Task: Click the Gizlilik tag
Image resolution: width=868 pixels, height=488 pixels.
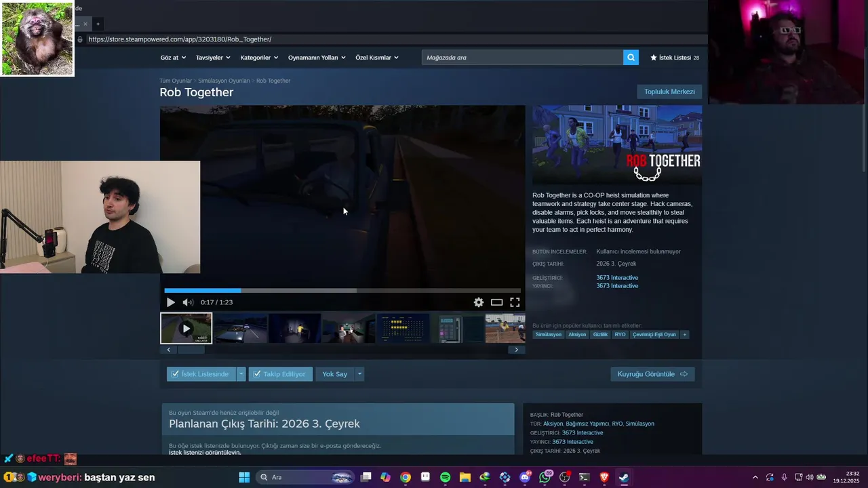Action: coord(600,335)
